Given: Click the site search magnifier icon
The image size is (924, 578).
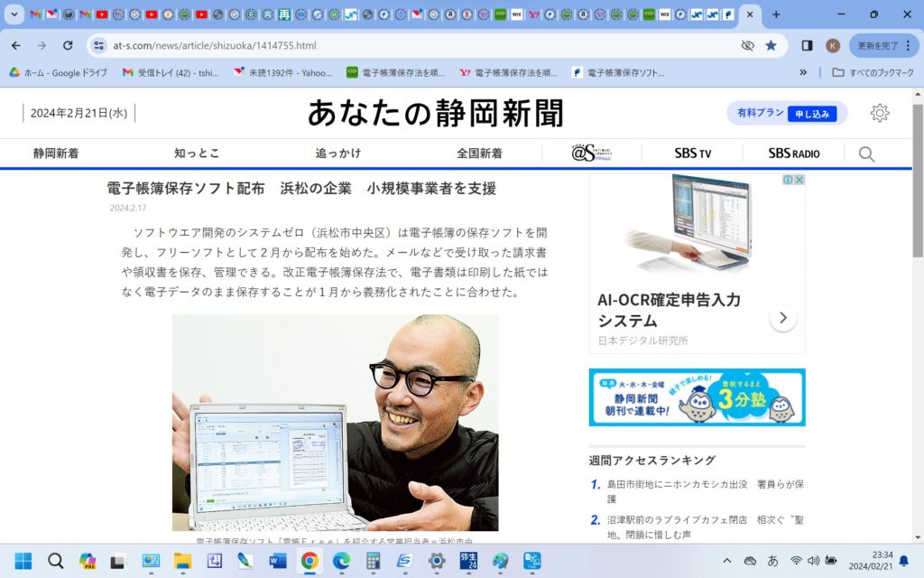Looking at the screenshot, I should coord(866,154).
